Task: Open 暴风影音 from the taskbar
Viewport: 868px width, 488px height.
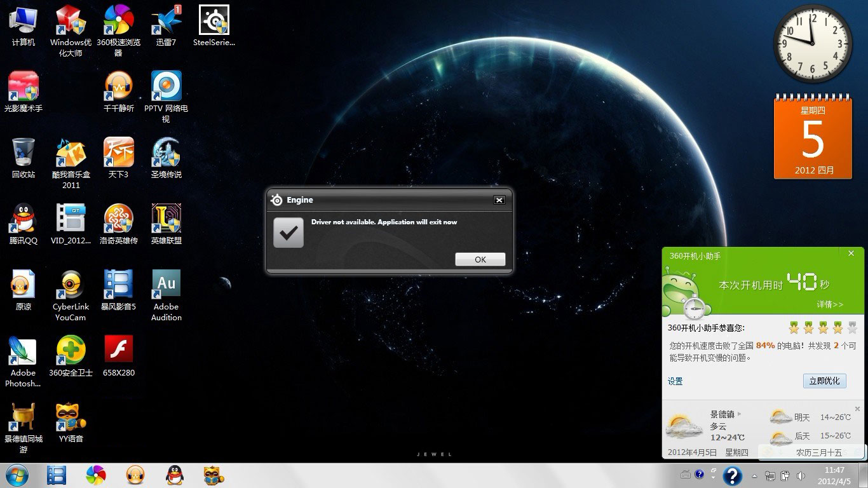Action: (x=57, y=475)
